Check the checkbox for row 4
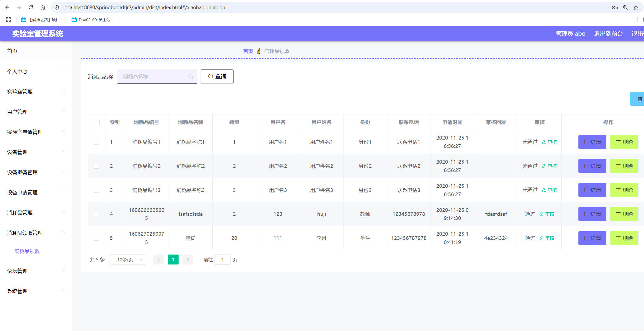Viewport: 644px width, 331px height. [96, 214]
